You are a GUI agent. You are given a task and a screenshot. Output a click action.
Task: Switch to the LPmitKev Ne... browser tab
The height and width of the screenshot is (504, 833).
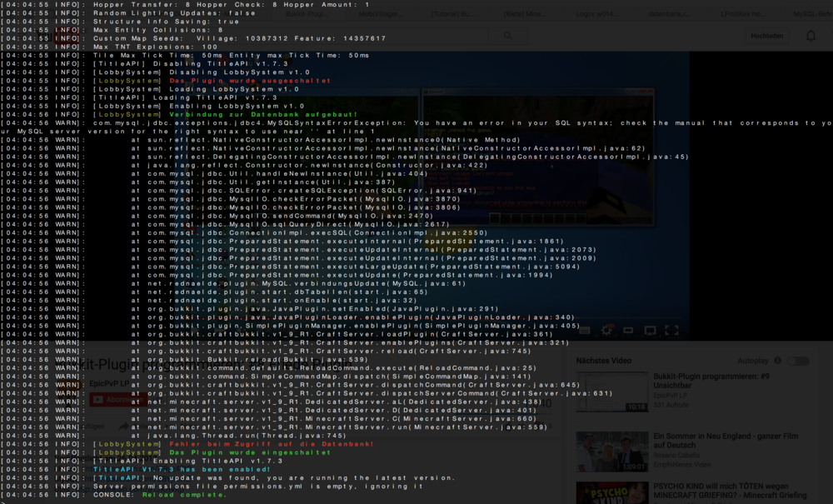743,14
